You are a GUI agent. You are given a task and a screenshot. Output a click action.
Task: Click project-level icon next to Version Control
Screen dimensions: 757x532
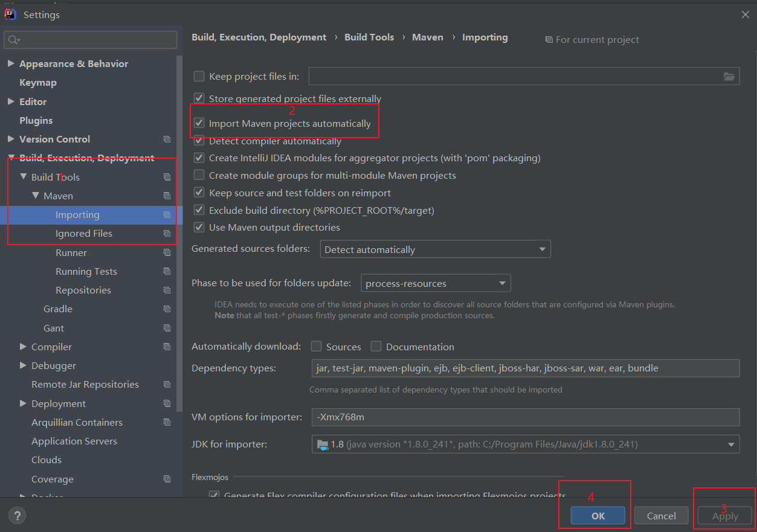[x=167, y=139]
